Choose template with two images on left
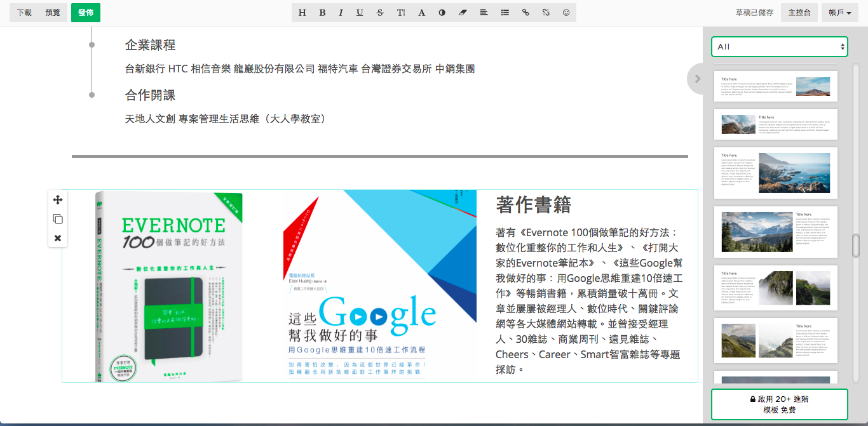 point(776,340)
